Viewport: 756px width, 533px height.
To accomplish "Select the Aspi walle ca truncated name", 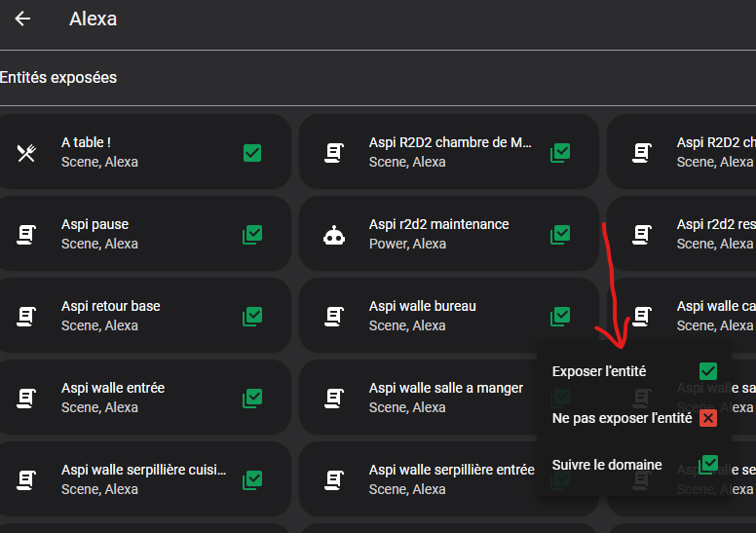I will [716, 306].
